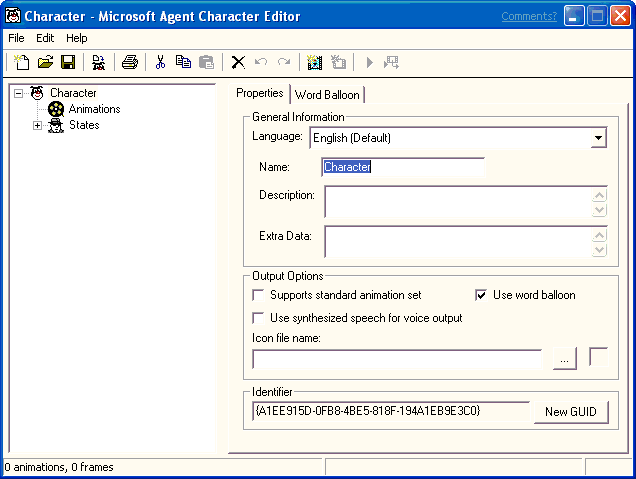Open the File menu
The image size is (636, 479).
(x=16, y=38)
